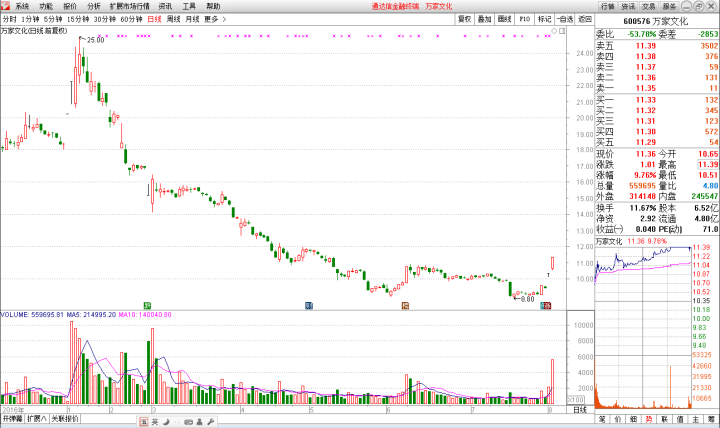
Task: Click the 关联报价 bottom tab
Action: (65, 418)
